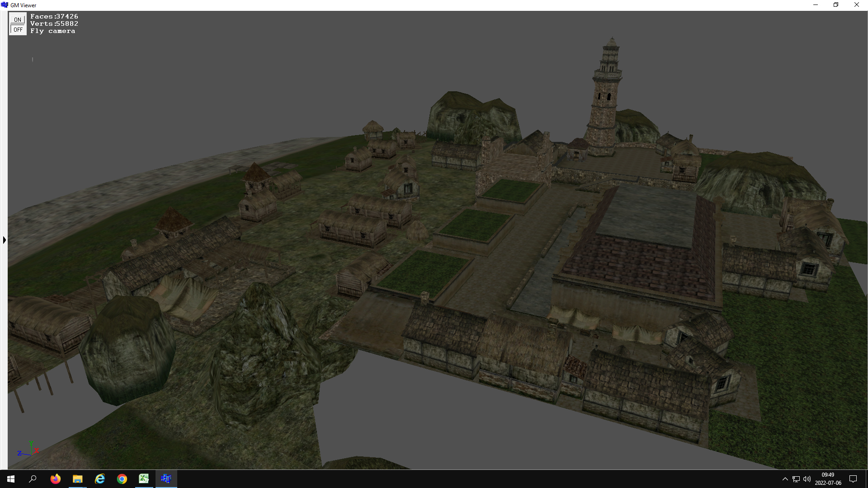The width and height of the screenshot is (868, 488).
Task: Launch Firefox from the taskbar
Action: (56, 479)
